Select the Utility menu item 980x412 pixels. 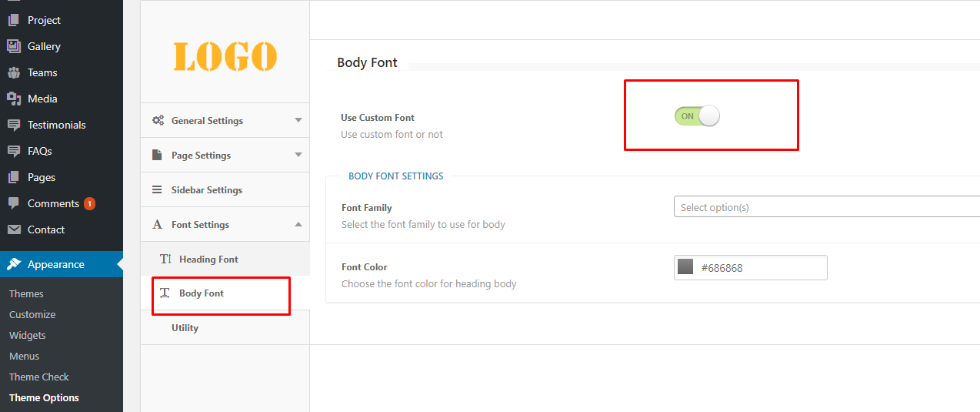click(185, 328)
